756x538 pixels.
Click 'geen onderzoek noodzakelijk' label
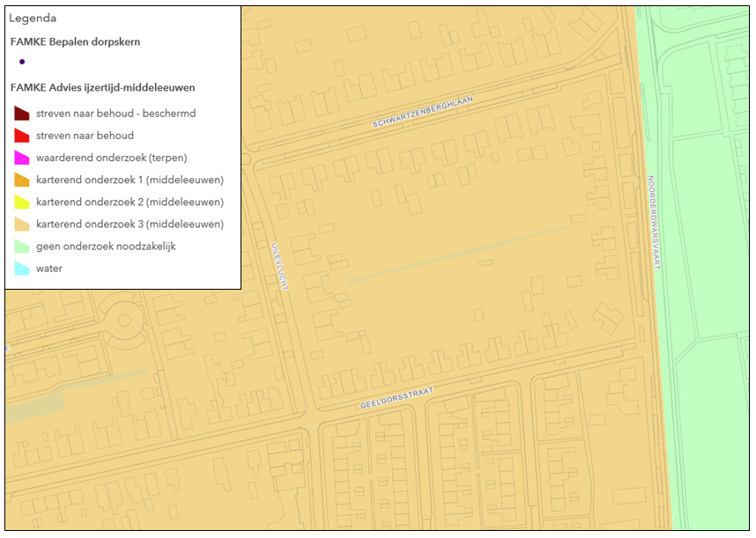click(x=106, y=247)
